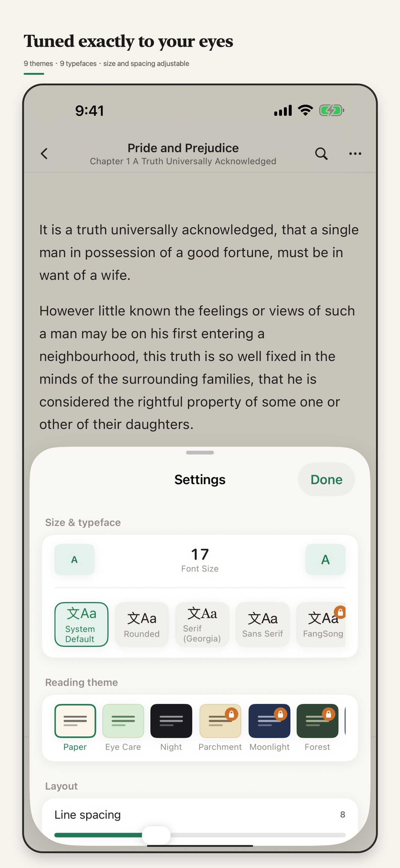Choose the locked FangSong typeface
The height and width of the screenshot is (868, 400).
(x=323, y=624)
